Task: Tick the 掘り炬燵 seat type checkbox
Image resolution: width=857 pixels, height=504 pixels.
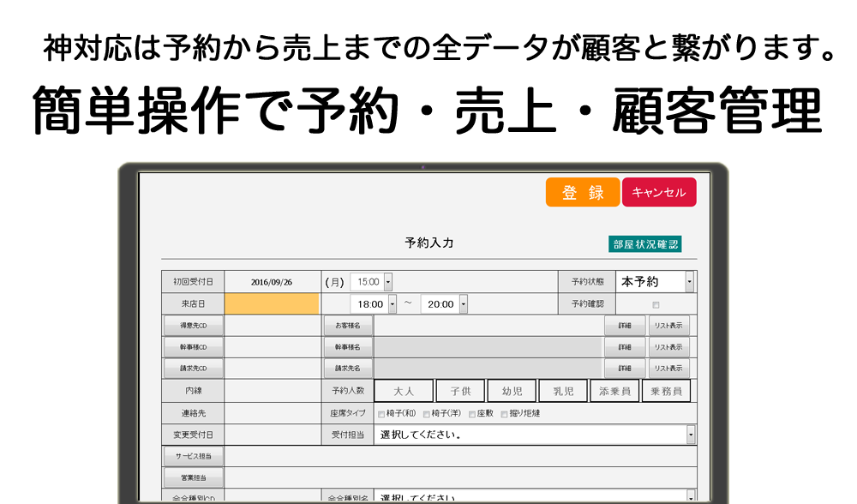Action: 504,414
